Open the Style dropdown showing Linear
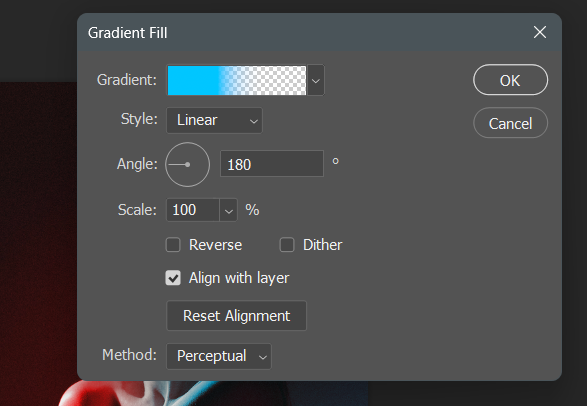 (215, 120)
